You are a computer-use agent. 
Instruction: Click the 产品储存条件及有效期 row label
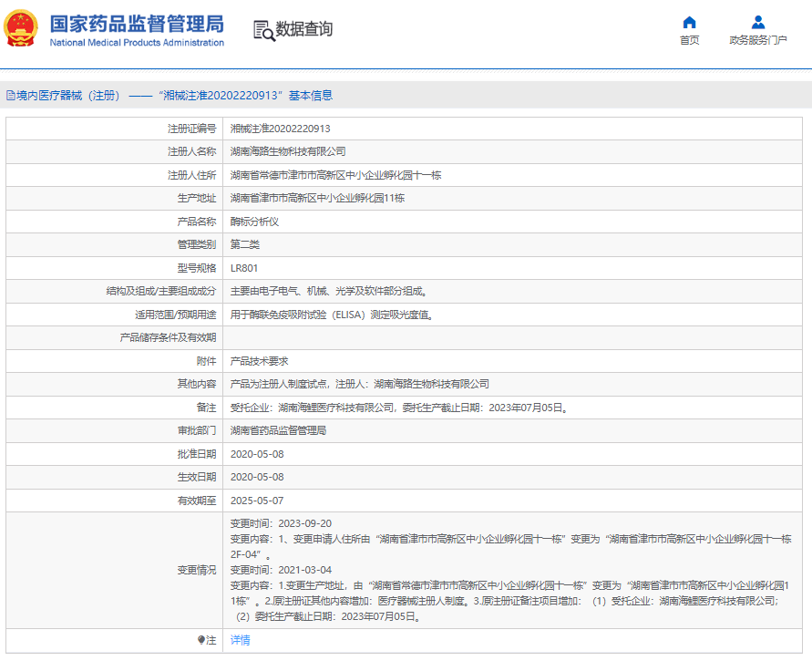point(168,337)
